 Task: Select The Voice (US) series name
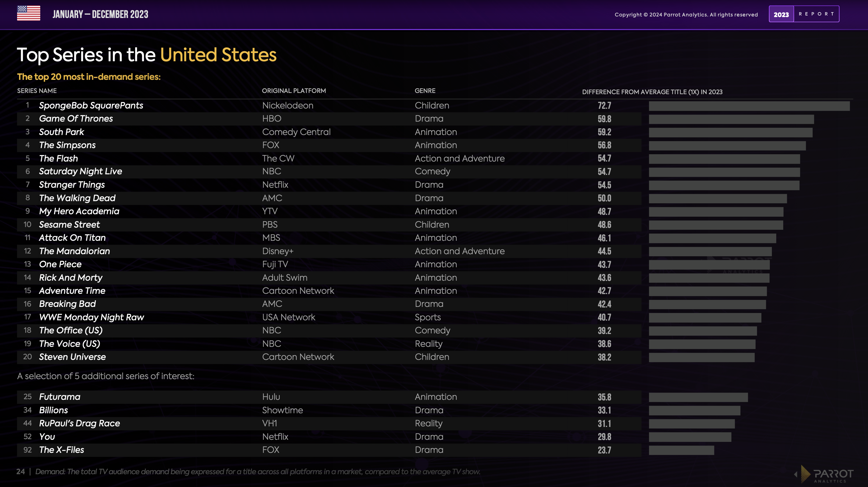(70, 344)
